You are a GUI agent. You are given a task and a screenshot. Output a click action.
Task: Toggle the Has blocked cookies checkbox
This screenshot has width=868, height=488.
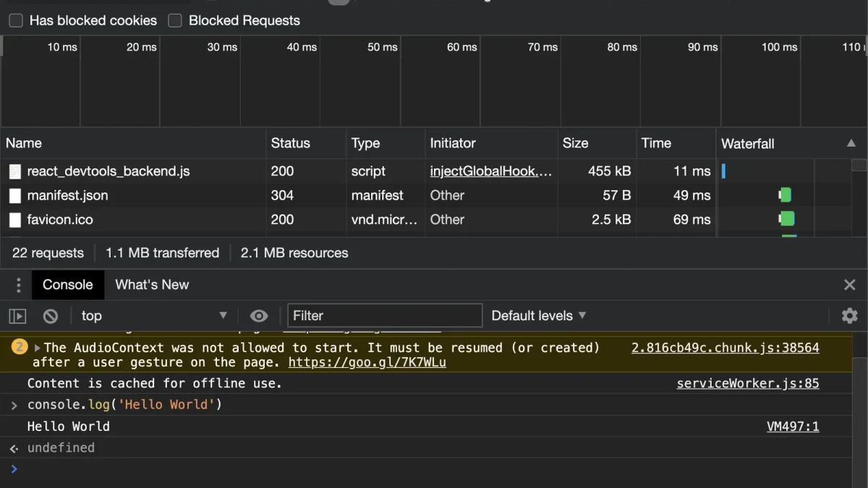(16, 21)
